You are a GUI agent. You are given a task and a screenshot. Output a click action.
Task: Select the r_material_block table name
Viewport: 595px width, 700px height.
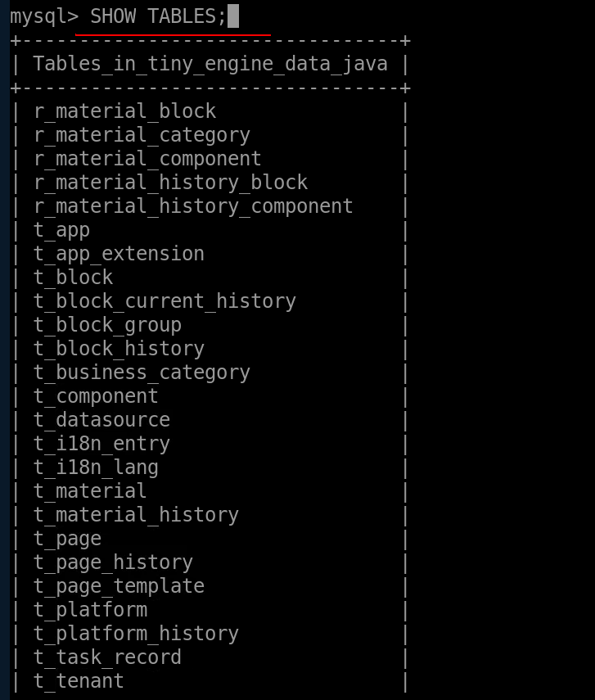click(124, 111)
